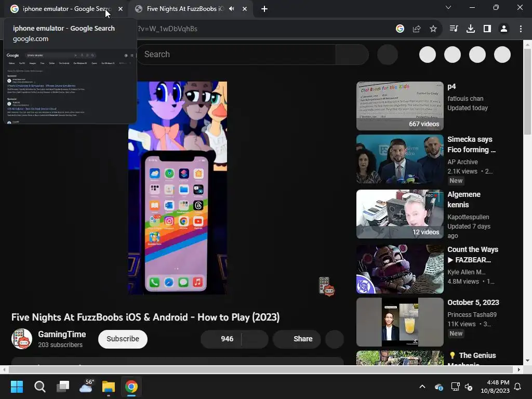
Task: Click the Kapottespullen channel name
Action: tap(468, 217)
